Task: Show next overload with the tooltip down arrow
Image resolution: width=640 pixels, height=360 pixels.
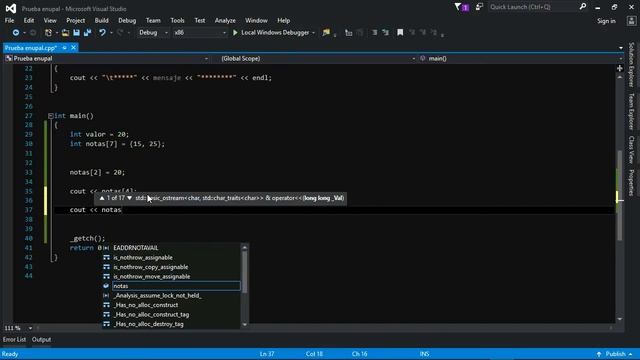Action: (129, 198)
